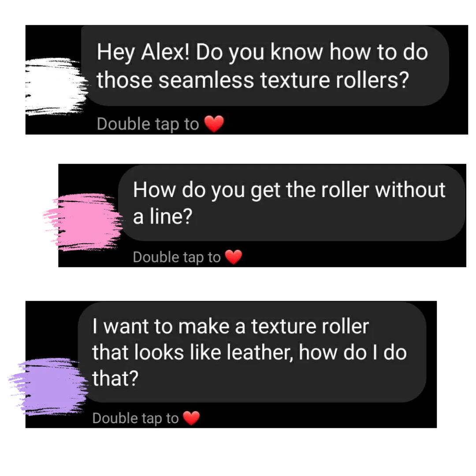
Task: Click 'Double tap to' label under second message
Action: (x=177, y=257)
